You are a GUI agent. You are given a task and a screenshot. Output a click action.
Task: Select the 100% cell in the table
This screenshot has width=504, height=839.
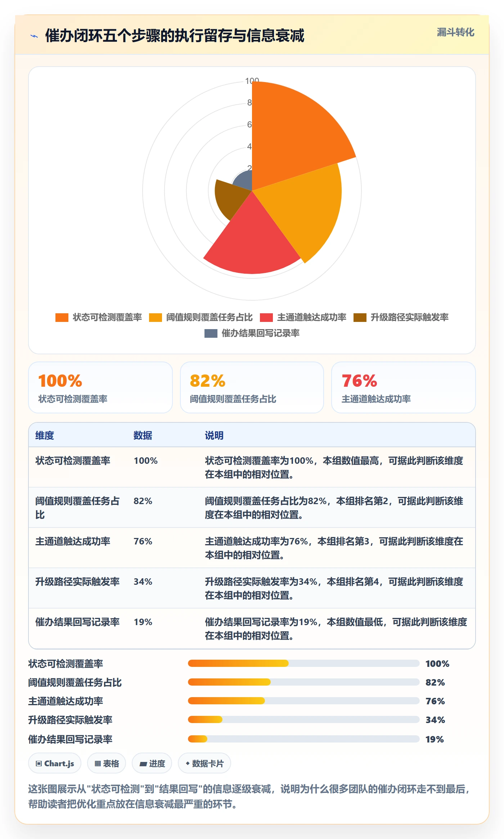(x=146, y=461)
